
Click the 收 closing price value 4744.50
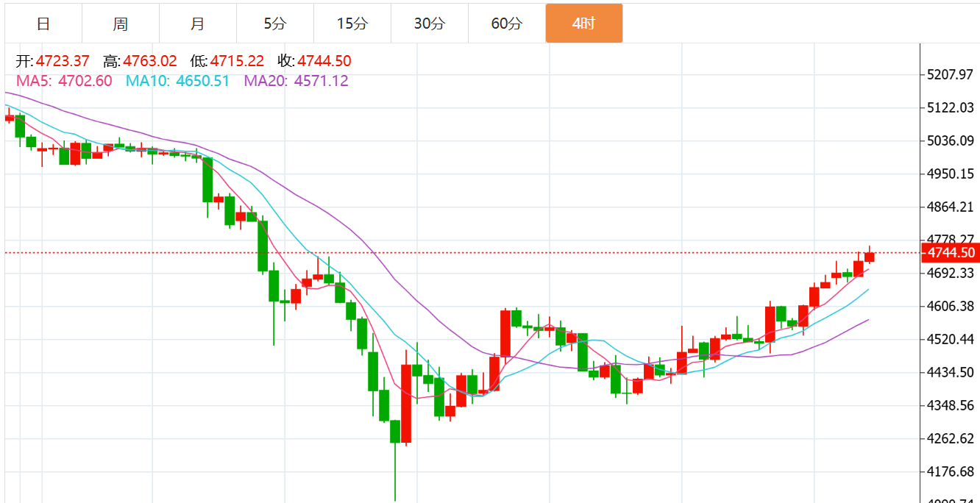tap(324, 61)
